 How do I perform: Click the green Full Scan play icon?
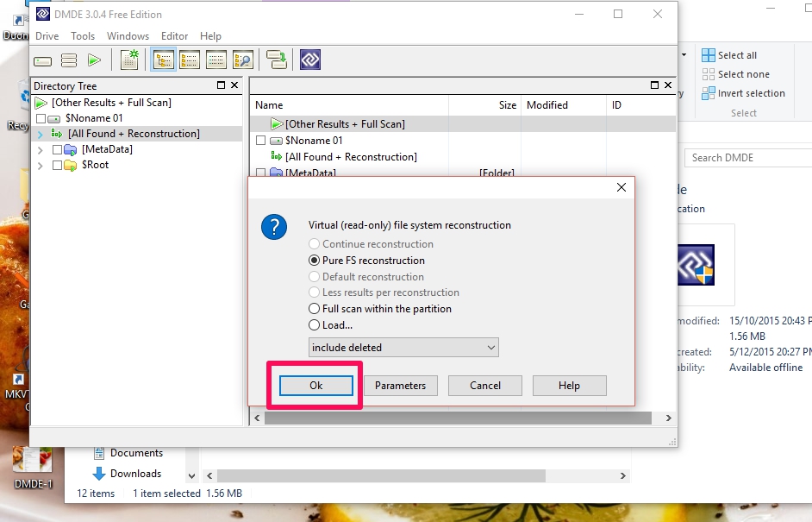[94, 60]
